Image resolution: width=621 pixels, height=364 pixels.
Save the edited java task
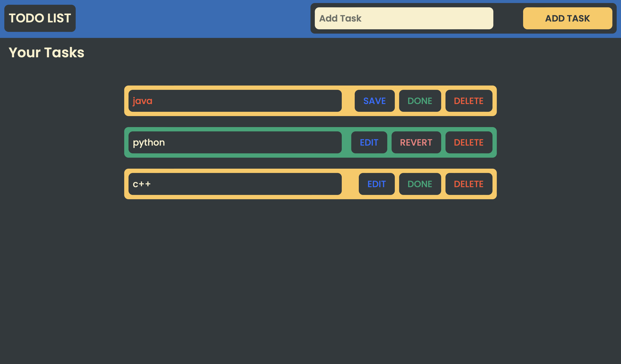coord(374,101)
